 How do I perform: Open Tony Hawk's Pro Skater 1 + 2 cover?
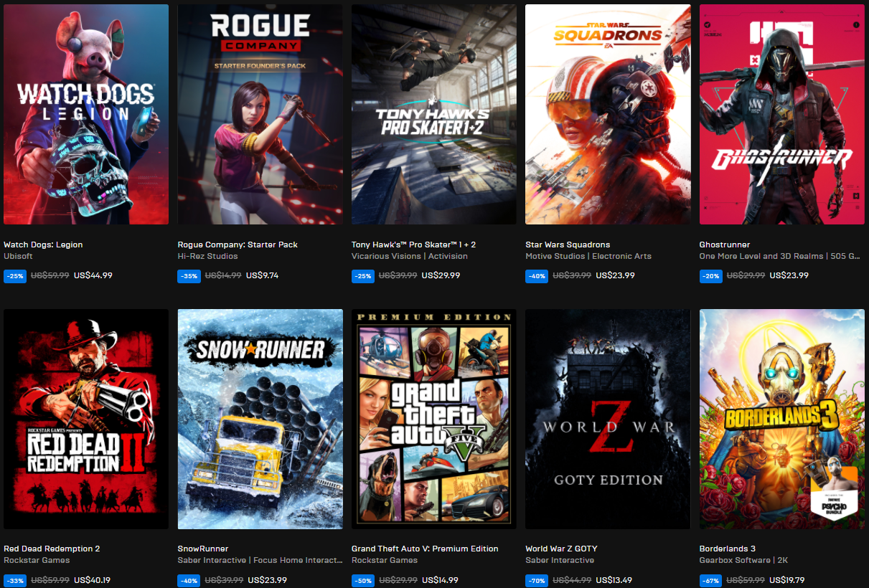tap(433, 115)
